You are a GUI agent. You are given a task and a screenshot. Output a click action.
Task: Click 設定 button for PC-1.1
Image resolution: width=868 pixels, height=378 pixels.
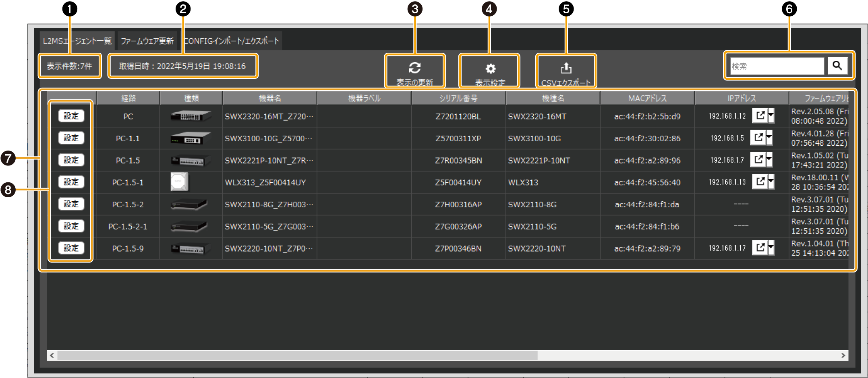point(71,138)
